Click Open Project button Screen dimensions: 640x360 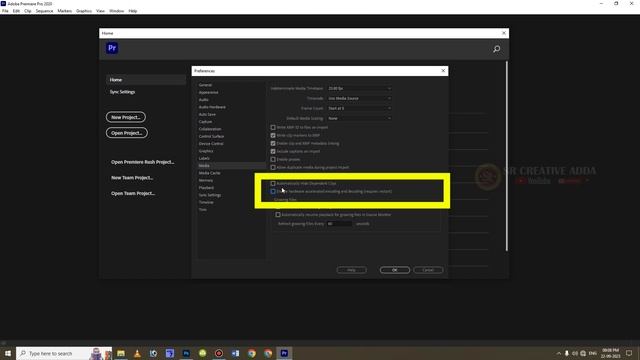coord(127,133)
